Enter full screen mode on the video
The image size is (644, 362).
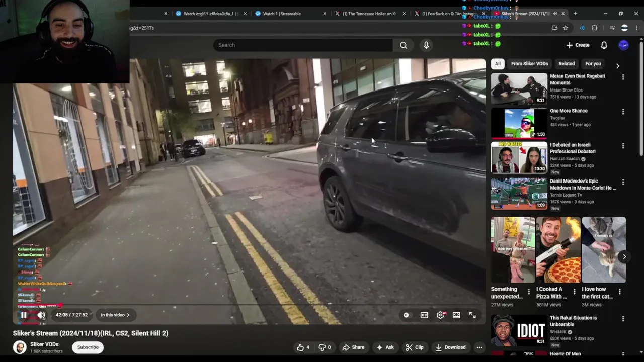pyautogui.click(x=472, y=315)
